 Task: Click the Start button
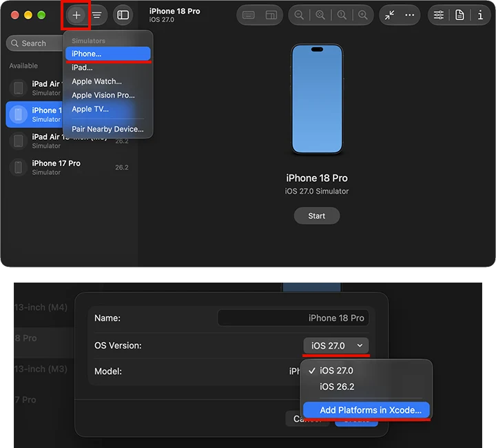click(x=317, y=216)
